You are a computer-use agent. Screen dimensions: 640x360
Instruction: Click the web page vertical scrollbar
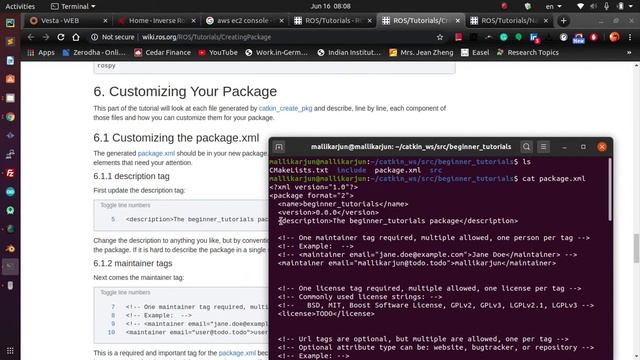[x=636, y=249]
